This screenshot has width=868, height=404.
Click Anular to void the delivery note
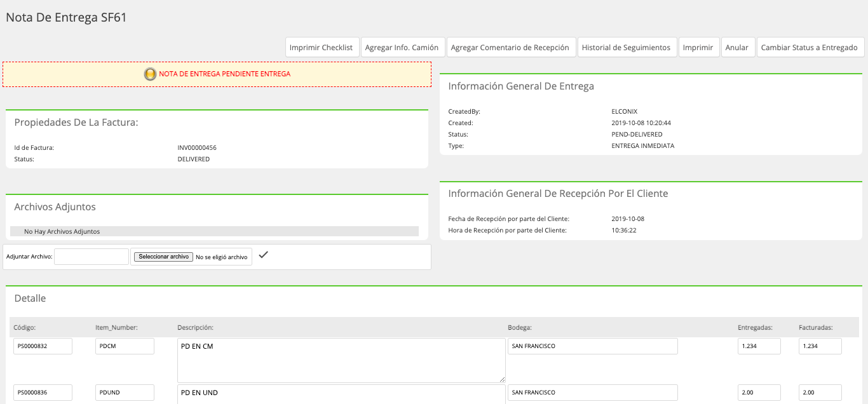tap(737, 48)
